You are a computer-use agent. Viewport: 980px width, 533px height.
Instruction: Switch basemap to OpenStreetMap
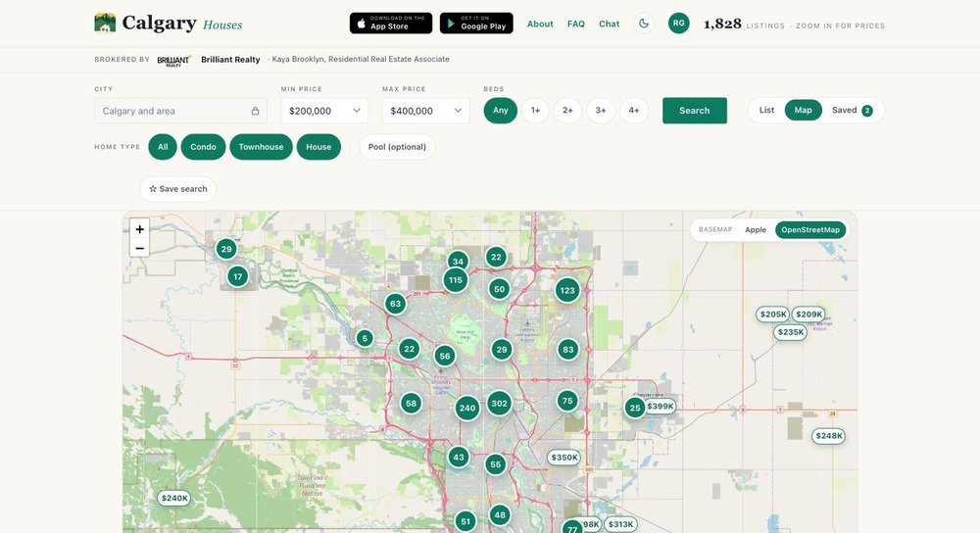810,230
